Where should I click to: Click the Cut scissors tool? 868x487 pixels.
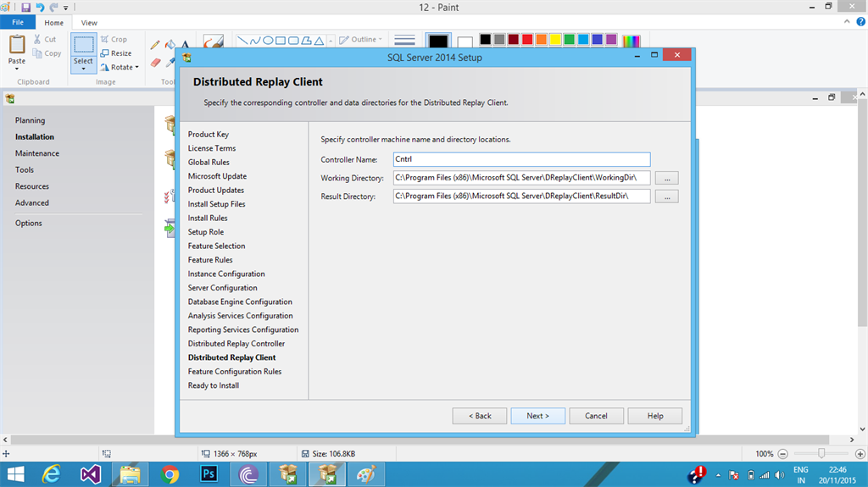point(45,39)
